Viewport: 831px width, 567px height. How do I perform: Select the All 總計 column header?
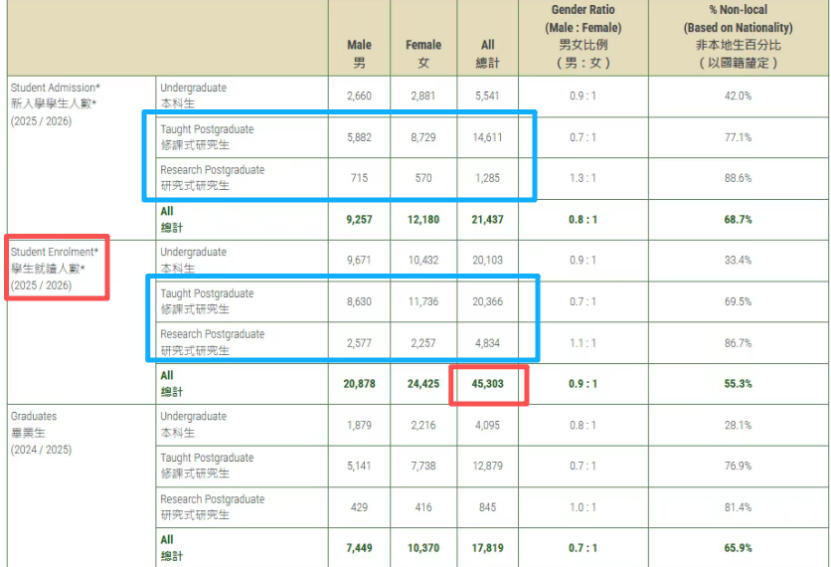pos(487,53)
